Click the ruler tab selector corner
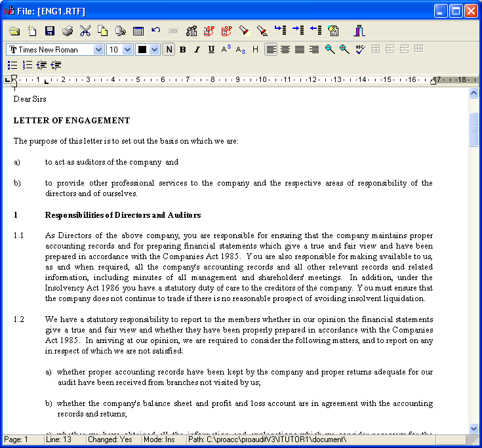This screenshot has height=448, width=482. pos(7,80)
